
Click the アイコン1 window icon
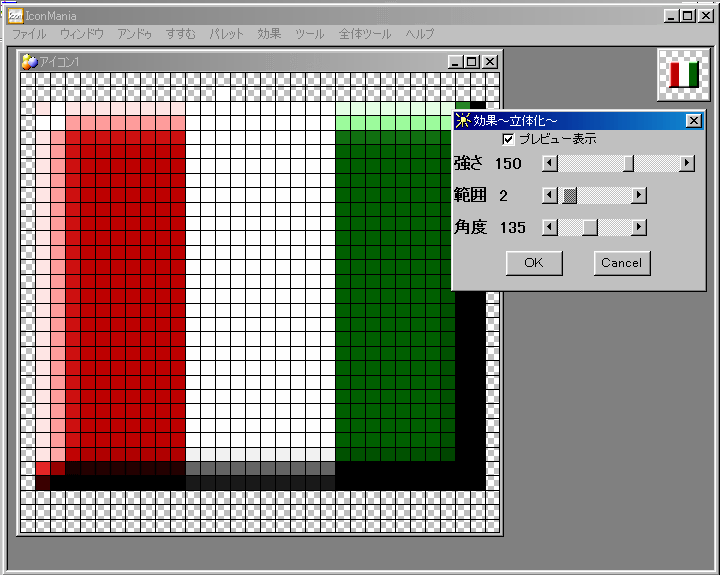(x=29, y=62)
